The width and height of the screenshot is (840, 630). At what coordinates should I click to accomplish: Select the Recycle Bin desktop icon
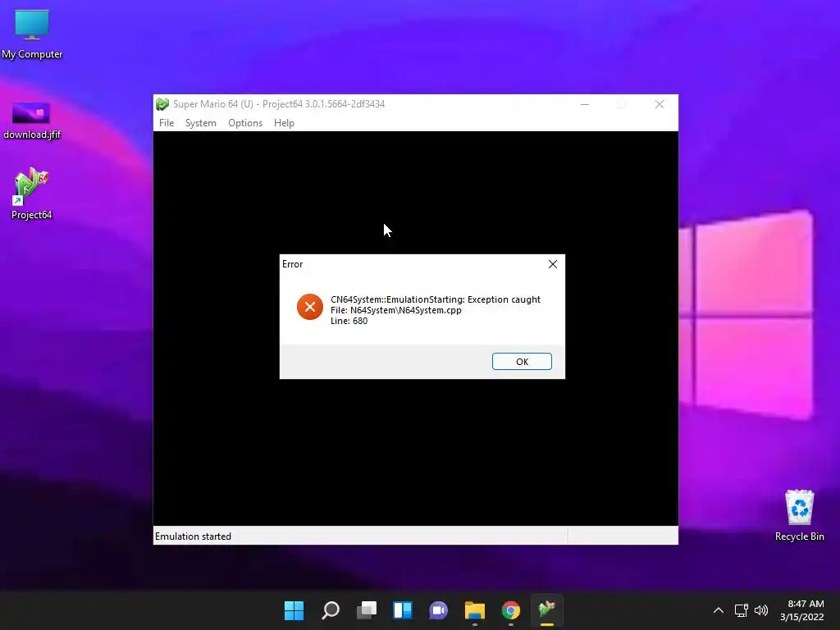799,515
